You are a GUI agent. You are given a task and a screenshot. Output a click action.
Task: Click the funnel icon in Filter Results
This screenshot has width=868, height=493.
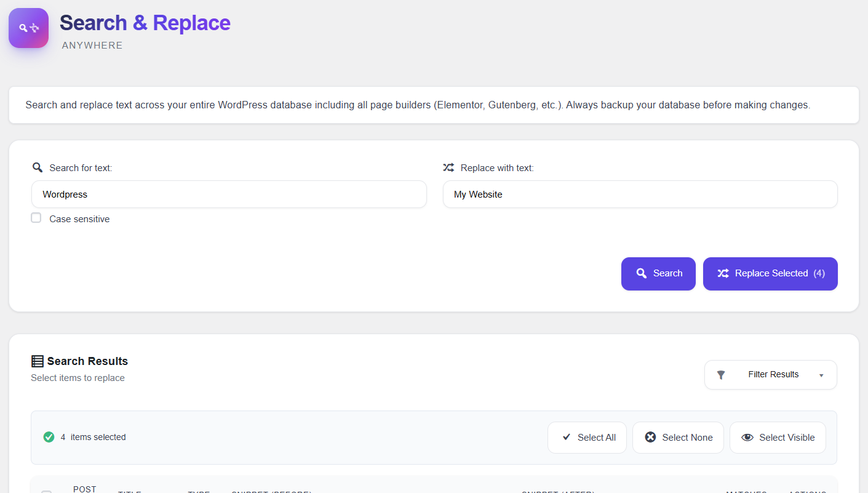click(721, 375)
